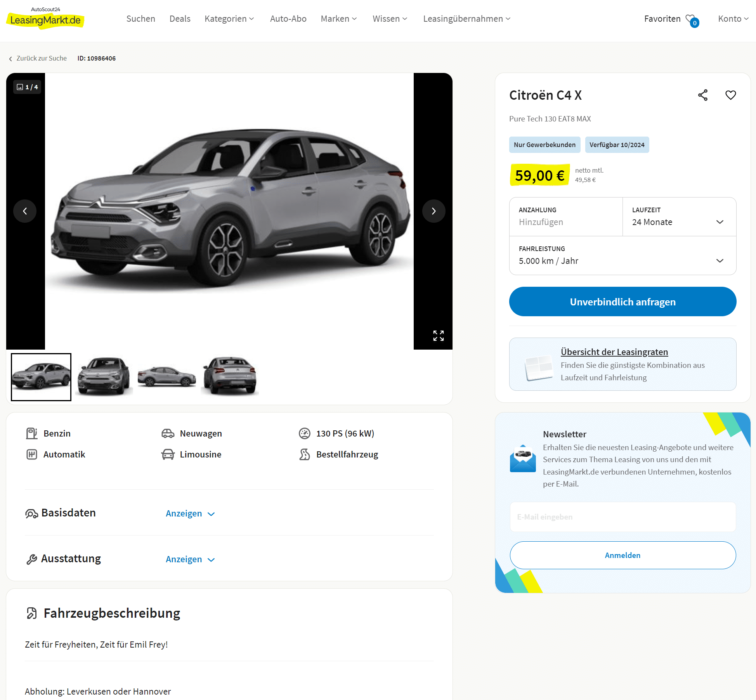Click the Automatik gearbox icon
This screenshot has width=756, height=700.
(x=31, y=454)
